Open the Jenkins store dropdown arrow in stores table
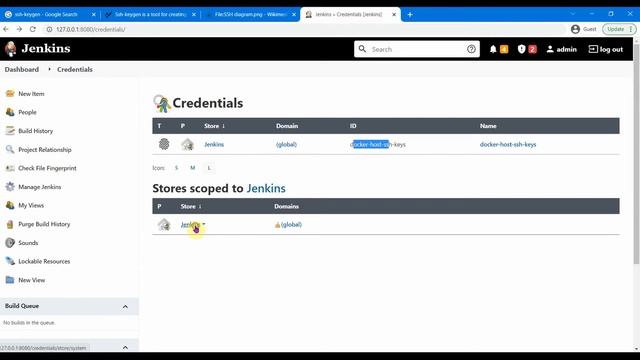Screen dimensions: 640x360 click(204, 224)
